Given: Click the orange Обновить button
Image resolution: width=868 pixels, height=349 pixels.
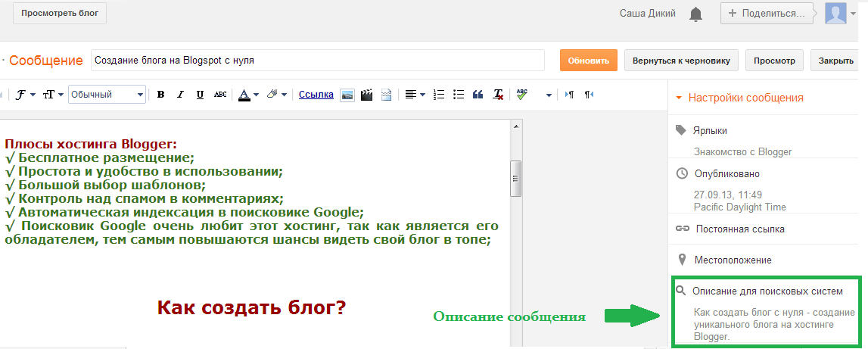Looking at the screenshot, I should tap(589, 61).
